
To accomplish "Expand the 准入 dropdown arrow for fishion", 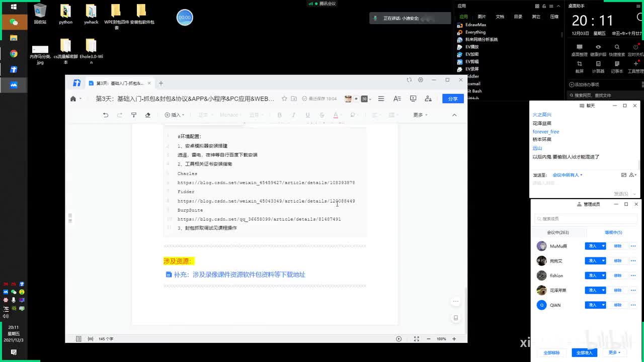I will (603, 276).
